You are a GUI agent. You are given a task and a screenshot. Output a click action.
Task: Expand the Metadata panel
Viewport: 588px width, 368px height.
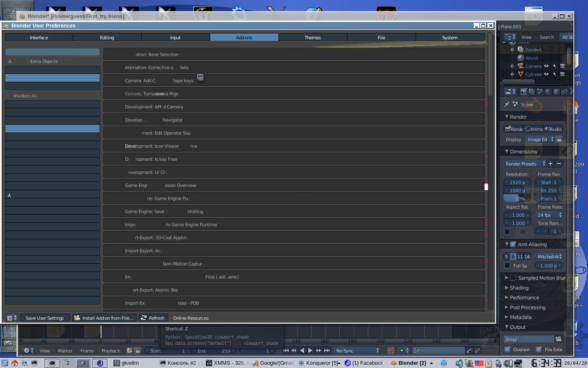coord(507,317)
